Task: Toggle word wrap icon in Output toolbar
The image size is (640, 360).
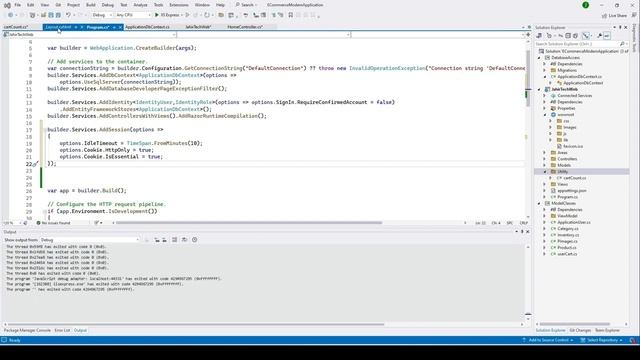Action: coord(184,240)
